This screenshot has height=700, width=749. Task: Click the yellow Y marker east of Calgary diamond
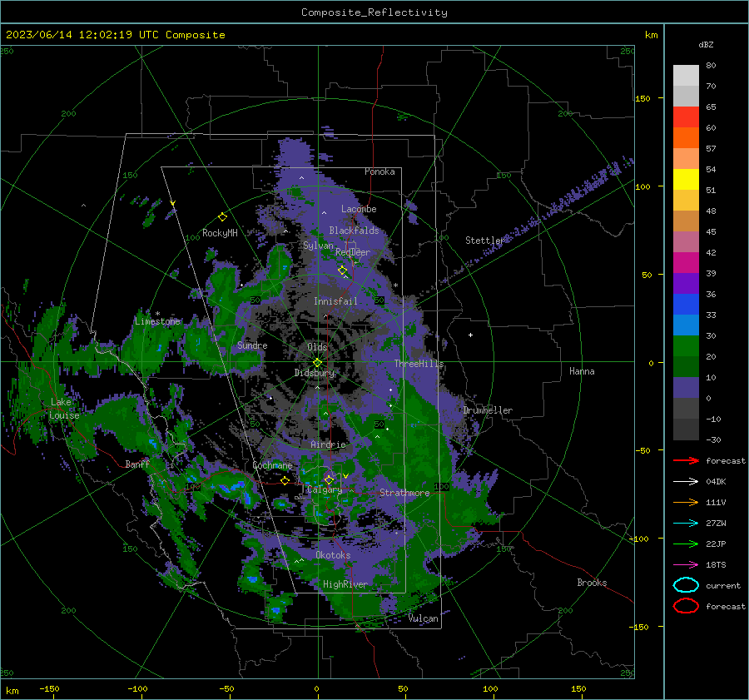[x=345, y=476]
